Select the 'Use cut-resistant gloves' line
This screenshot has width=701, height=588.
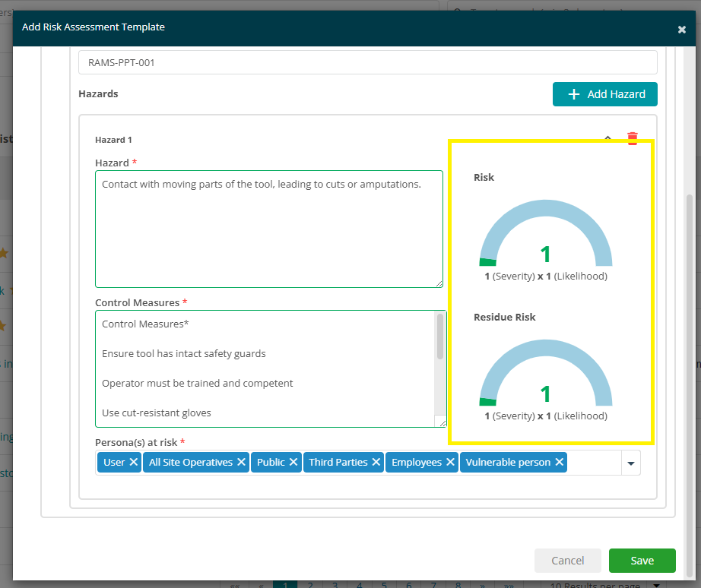(x=157, y=413)
